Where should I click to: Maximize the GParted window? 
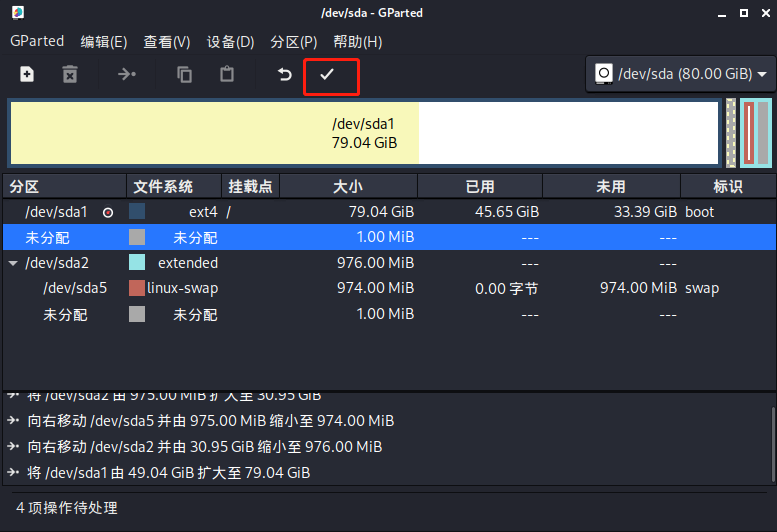pyautogui.click(x=744, y=13)
